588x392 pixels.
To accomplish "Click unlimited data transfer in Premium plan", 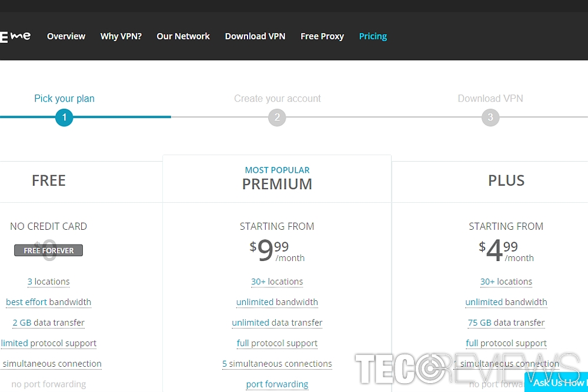I will (277, 323).
